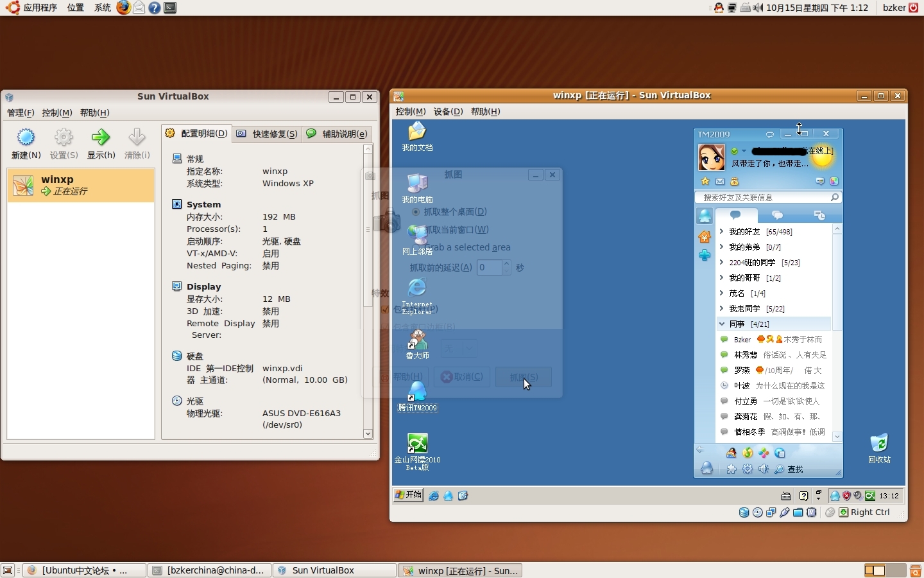Switch to bzkerchina terminal taskbar button
Viewport: 924px width, 578px height.
209,570
